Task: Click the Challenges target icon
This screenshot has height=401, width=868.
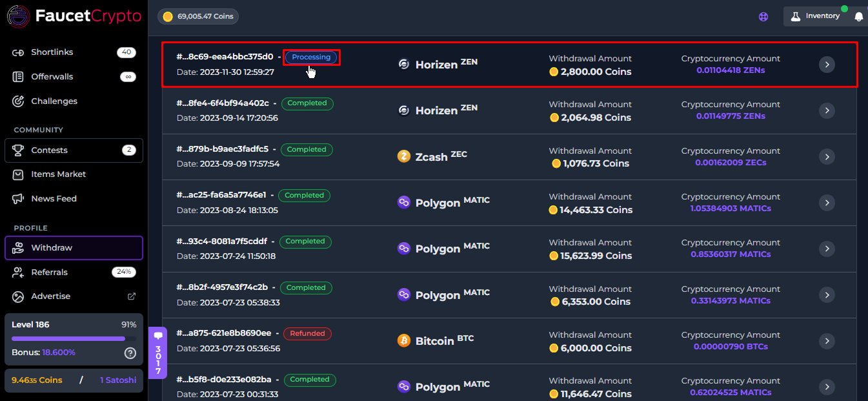Action: 18,101
